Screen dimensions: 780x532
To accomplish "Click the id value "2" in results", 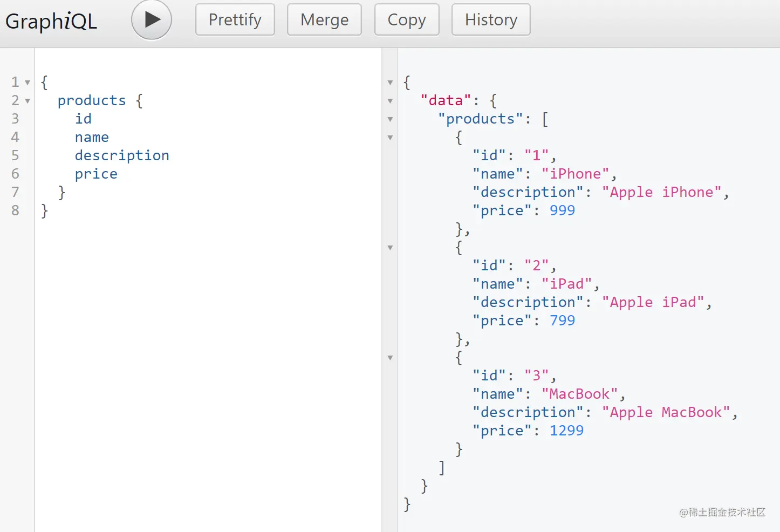I will click(x=537, y=265).
